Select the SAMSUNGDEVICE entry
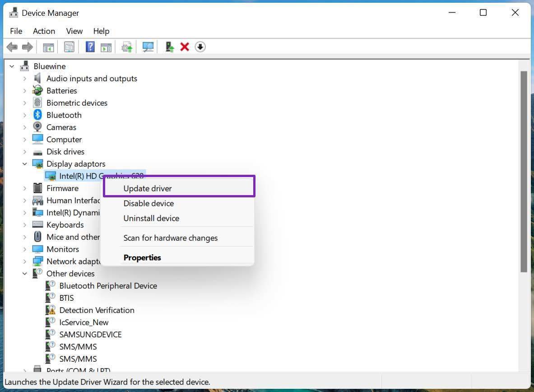This screenshot has width=534, height=392. click(90, 335)
